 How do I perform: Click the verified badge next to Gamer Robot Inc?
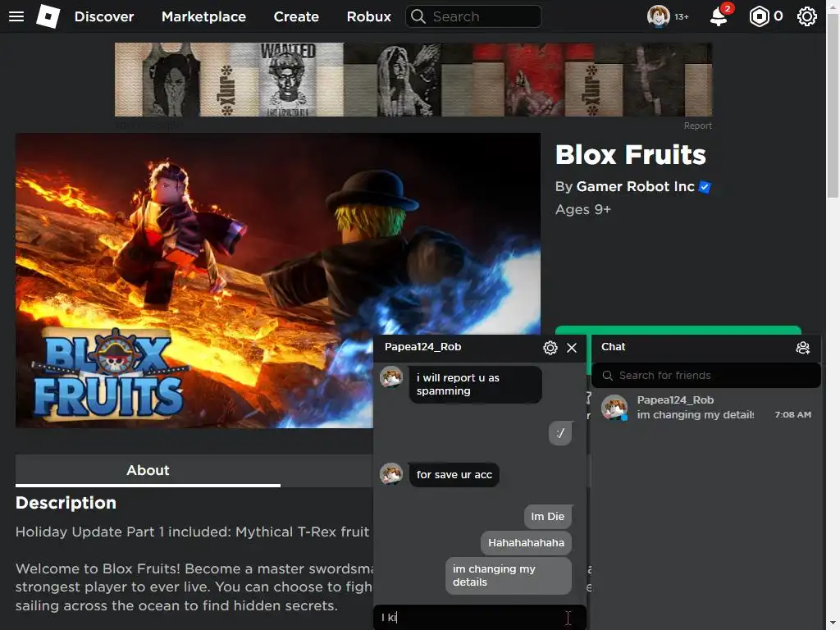tap(705, 187)
